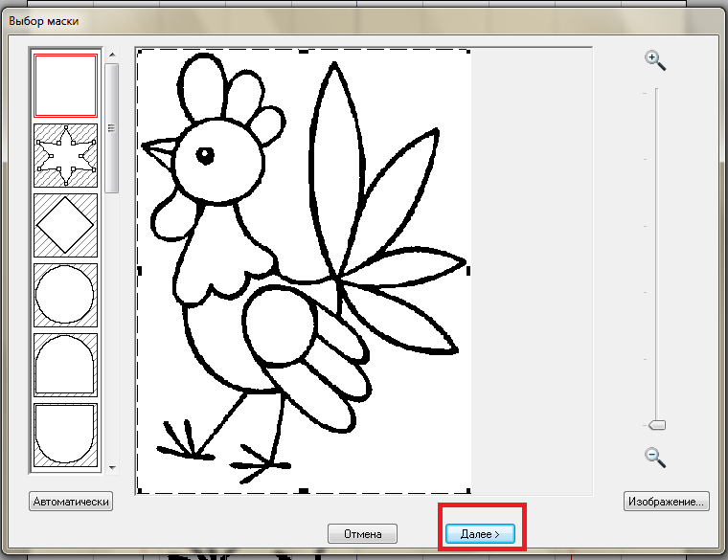Click the top-middle selection handle
The image size is (728, 560).
304,51
